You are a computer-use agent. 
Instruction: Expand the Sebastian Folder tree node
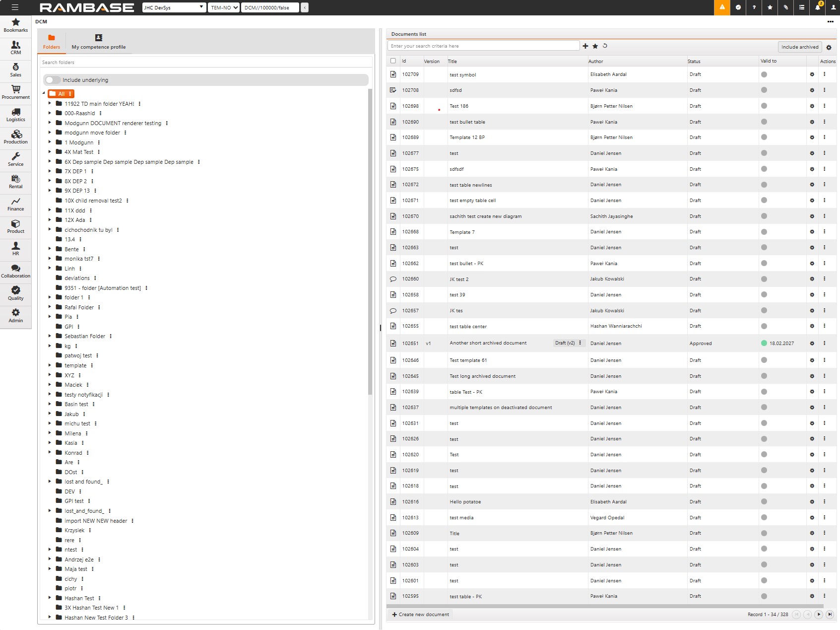coord(50,336)
